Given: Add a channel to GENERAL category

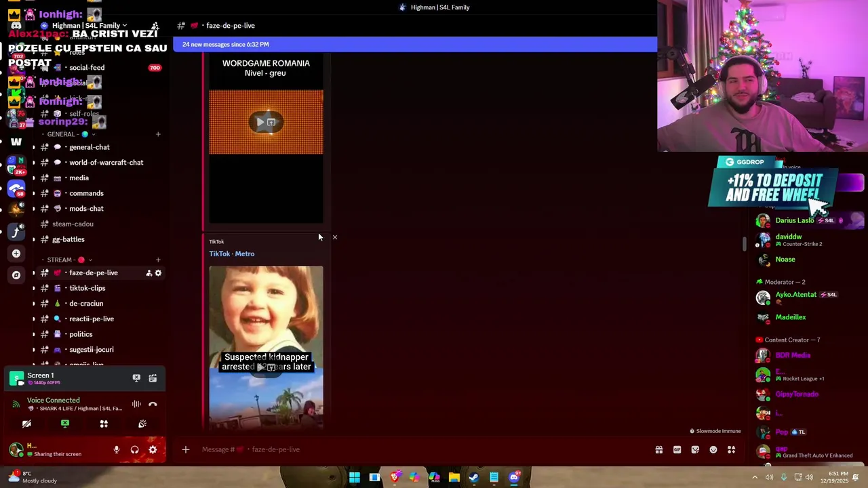Looking at the screenshot, I should pyautogui.click(x=158, y=134).
